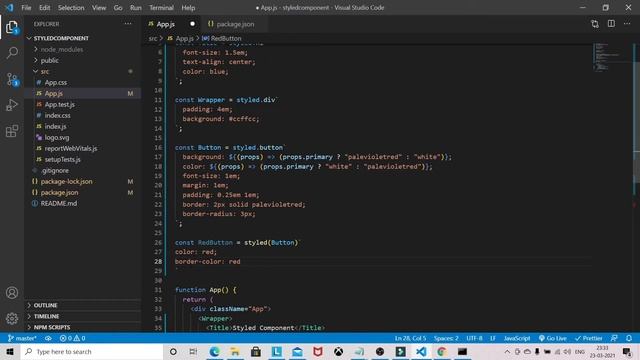Click the errors and warnings status indicator
The height and width of the screenshot is (360, 640).
click(x=73, y=338)
